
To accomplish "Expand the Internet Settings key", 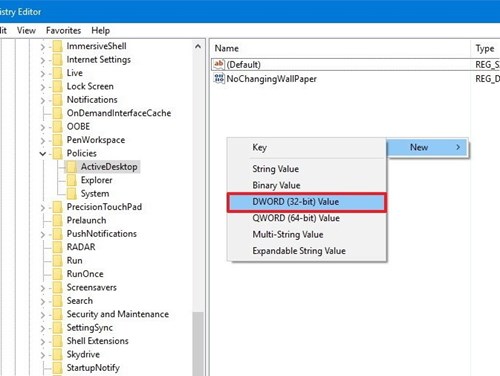I will (x=43, y=60).
